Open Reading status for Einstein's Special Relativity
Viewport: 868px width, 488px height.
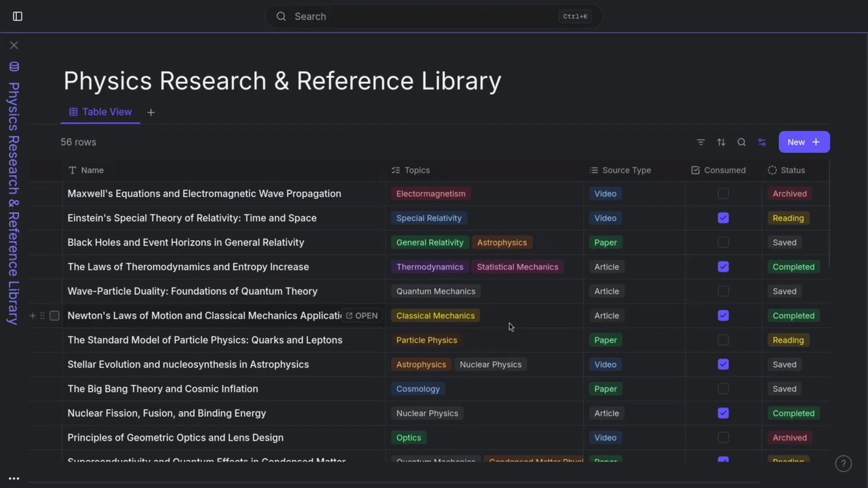coord(788,218)
